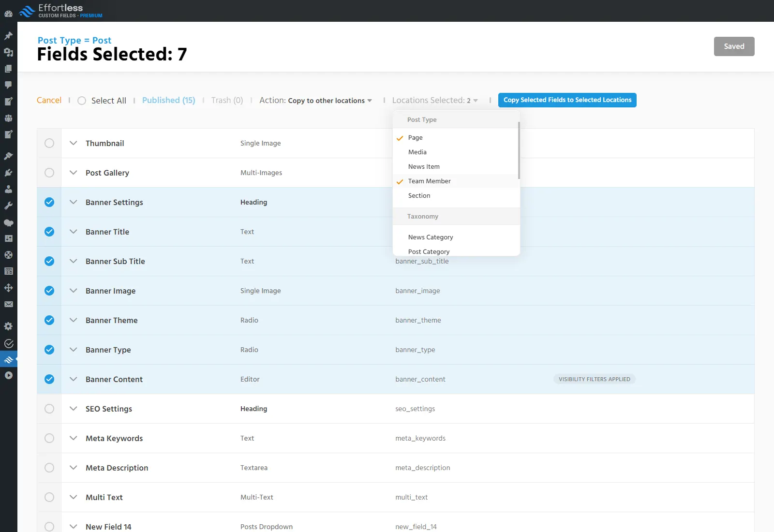The image size is (774, 532).
Task: Select Section from the Post Type list
Action: (419, 195)
